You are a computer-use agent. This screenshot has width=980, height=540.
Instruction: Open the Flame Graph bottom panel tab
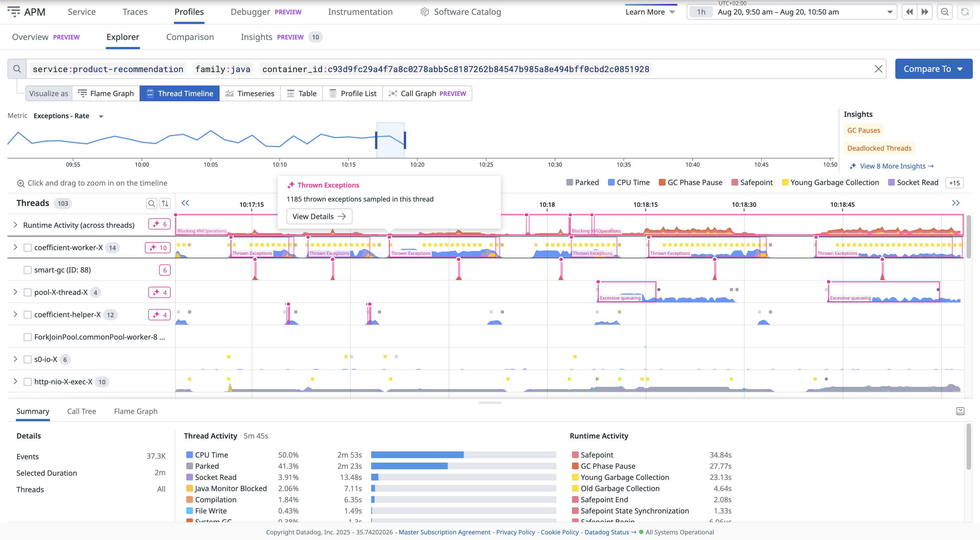(x=136, y=411)
